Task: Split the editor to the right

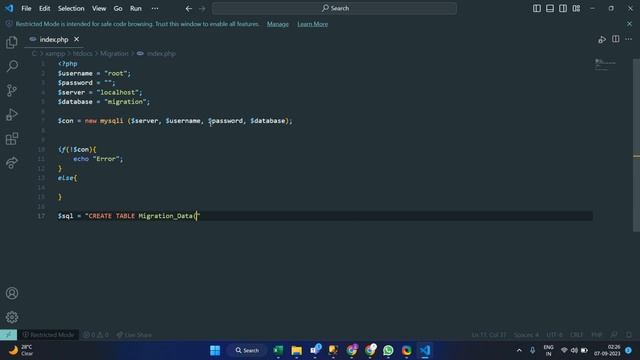Action: point(616,39)
